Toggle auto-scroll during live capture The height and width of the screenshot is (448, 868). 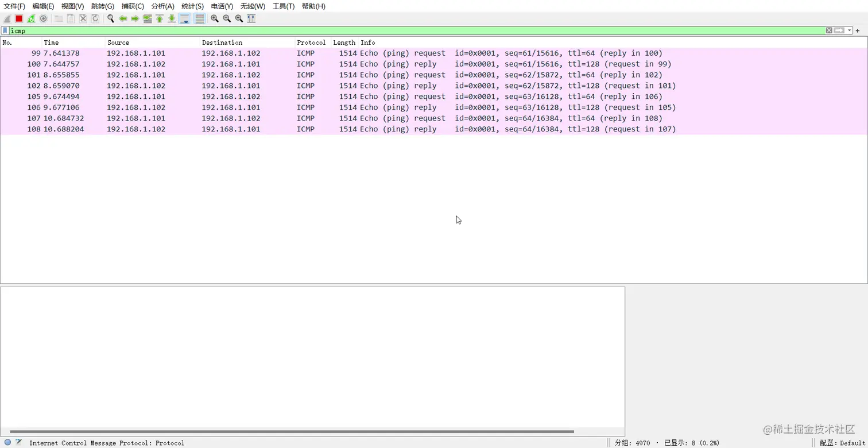[184, 18]
